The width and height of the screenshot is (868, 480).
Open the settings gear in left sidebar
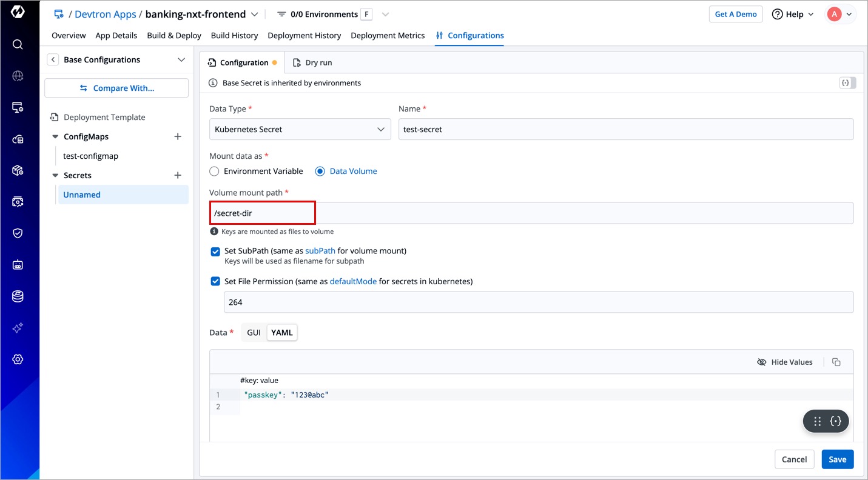click(18, 359)
